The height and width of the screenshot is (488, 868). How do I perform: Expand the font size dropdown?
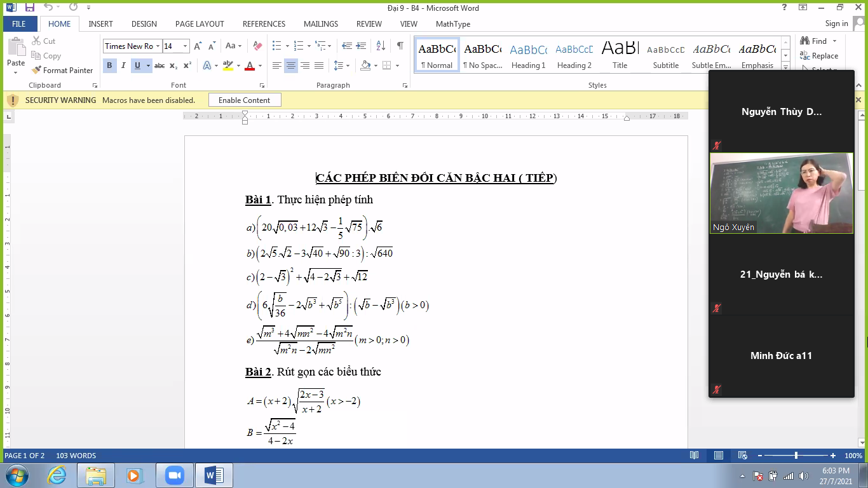tap(185, 46)
